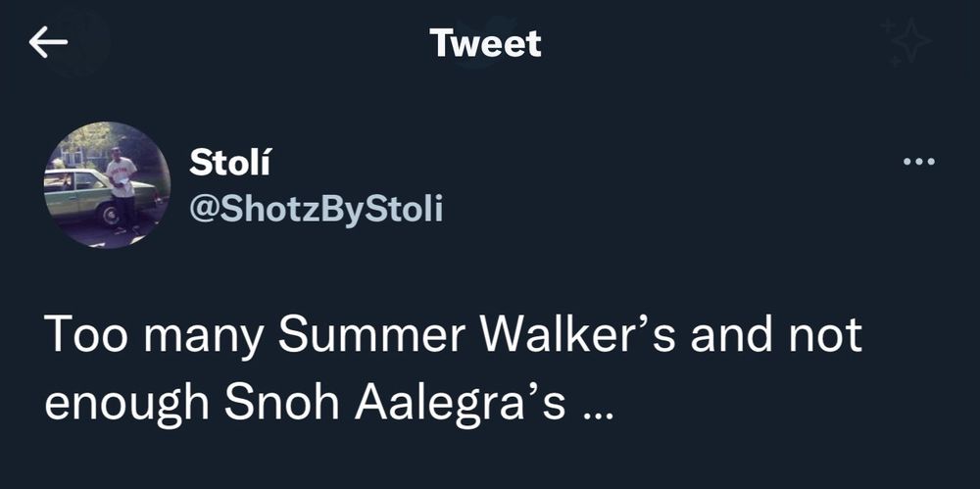Open profile via the Stolí display name
Image resolution: width=980 pixels, height=489 pixels.
(230, 164)
